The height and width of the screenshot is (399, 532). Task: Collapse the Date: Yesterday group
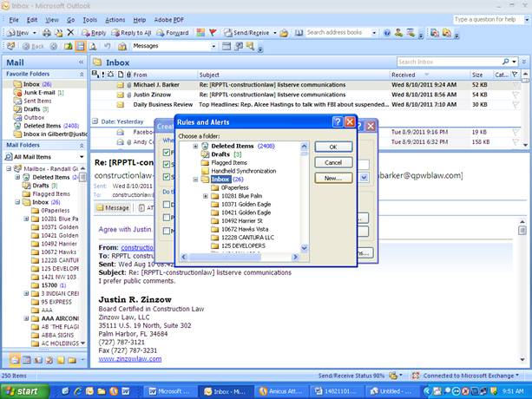point(95,121)
